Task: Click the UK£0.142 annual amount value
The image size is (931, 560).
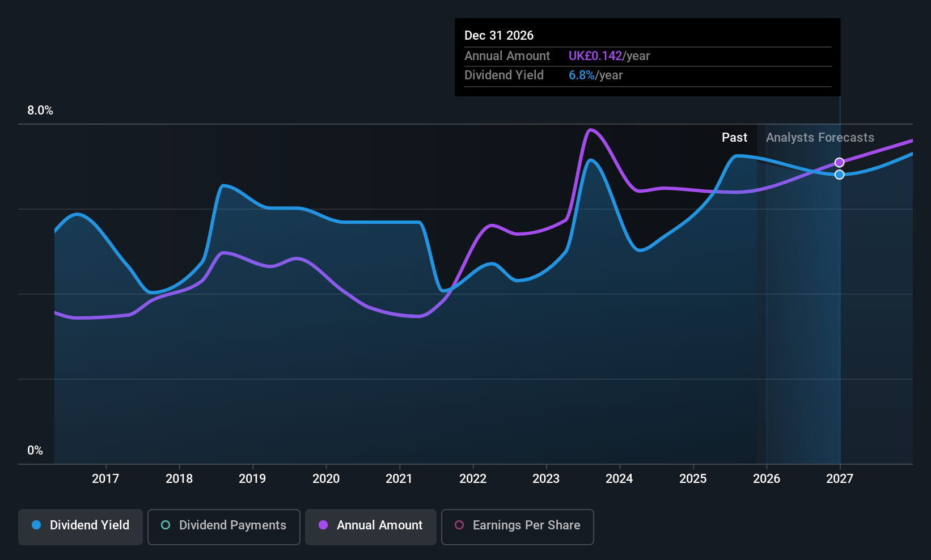Action: [595, 56]
